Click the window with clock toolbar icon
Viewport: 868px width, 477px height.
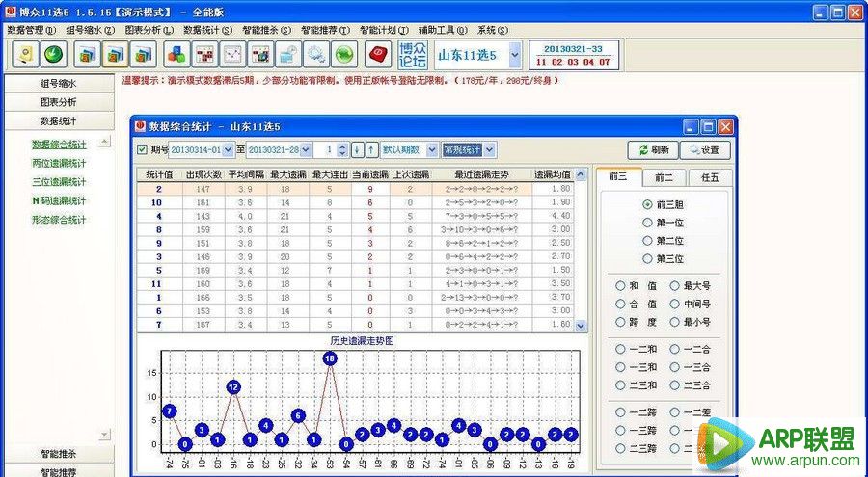(x=288, y=54)
